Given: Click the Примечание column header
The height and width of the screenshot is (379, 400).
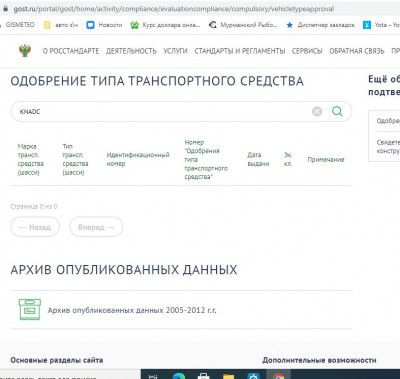Looking at the screenshot, I should pos(326,159).
